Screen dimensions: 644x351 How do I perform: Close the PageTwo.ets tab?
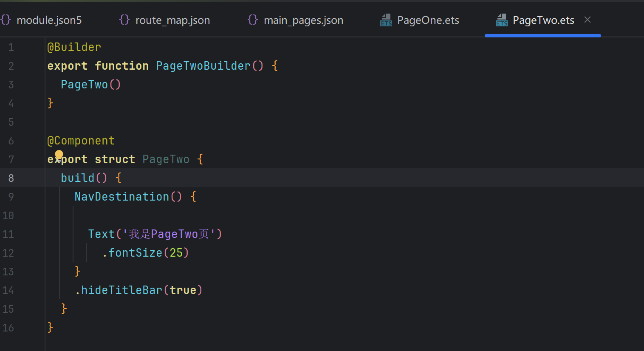588,20
